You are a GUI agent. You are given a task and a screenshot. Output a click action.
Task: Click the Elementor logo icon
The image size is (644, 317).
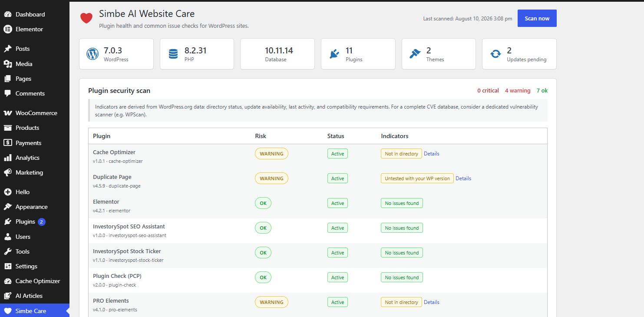coord(7,29)
